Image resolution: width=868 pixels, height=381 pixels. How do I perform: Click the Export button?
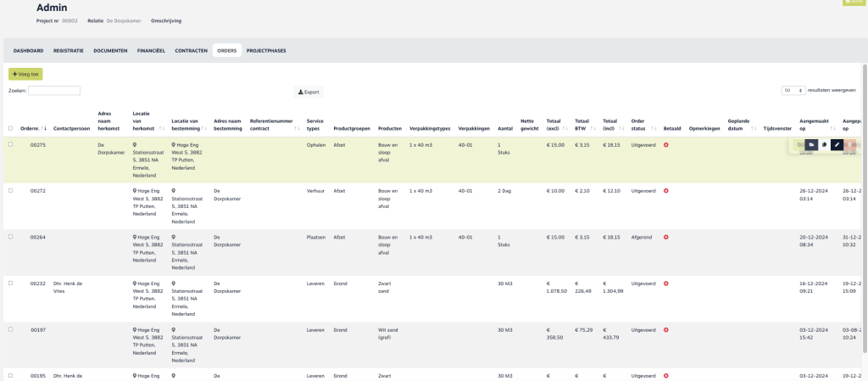[x=309, y=92]
